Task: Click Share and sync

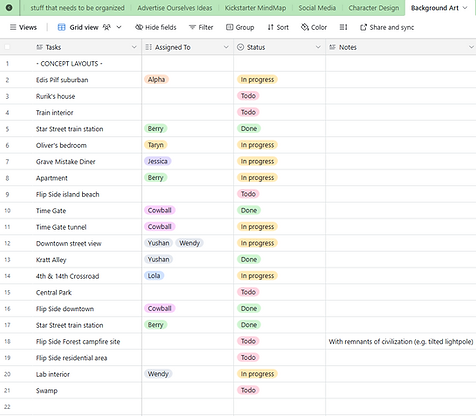Action: pos(387,27)
